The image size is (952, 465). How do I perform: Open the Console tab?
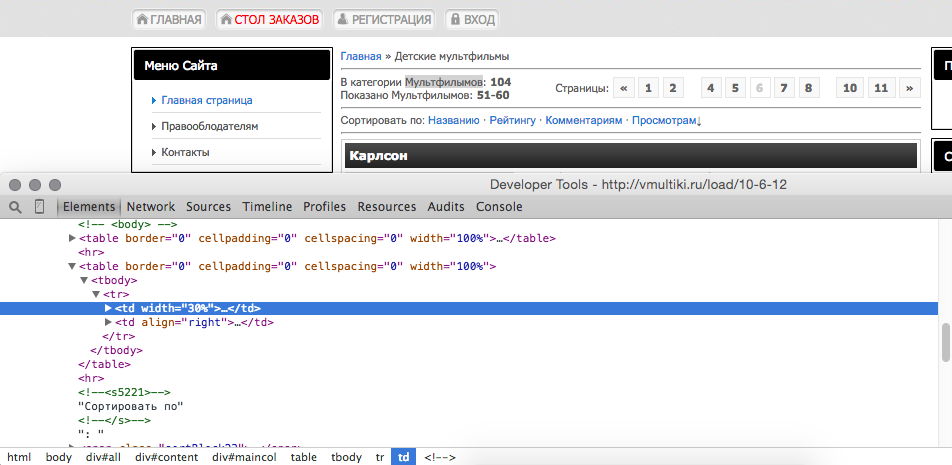498,207
